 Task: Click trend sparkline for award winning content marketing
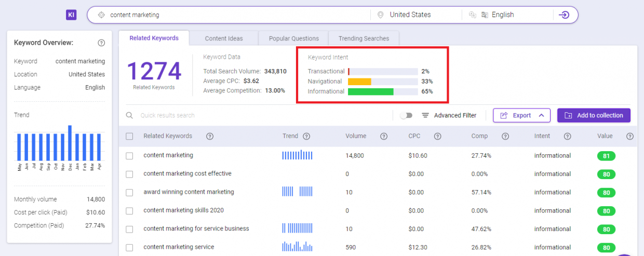(x=298, y=192)
